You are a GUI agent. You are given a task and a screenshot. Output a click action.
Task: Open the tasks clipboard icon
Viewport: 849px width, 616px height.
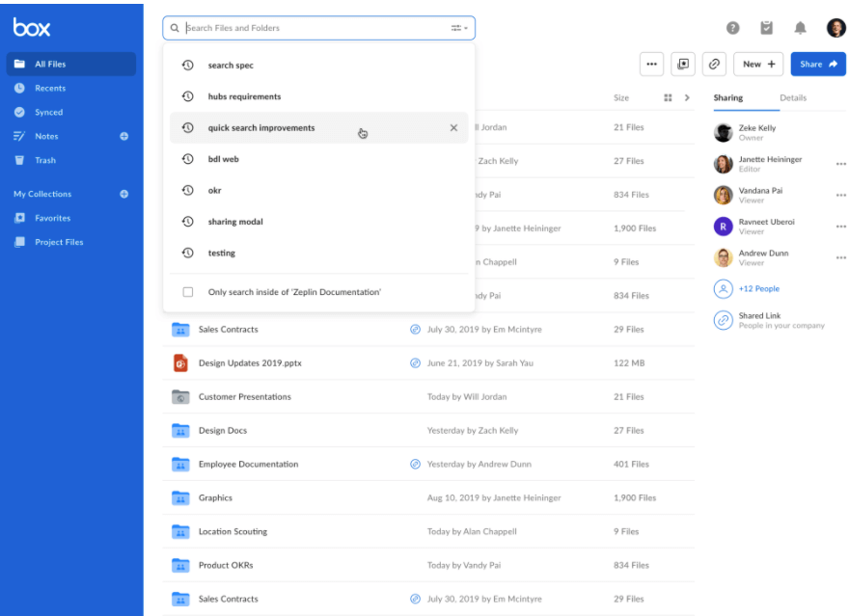[766, 28]
